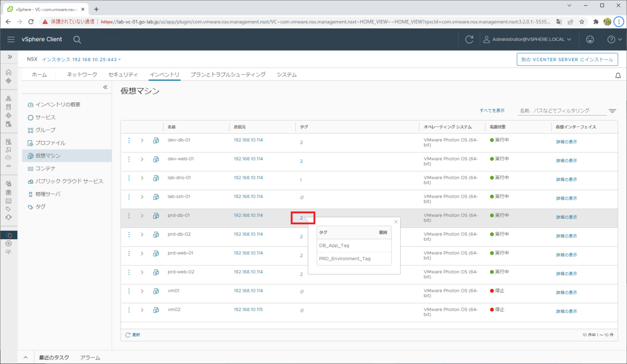Expand the bottom tasks panel chevron

click(25, 358)
